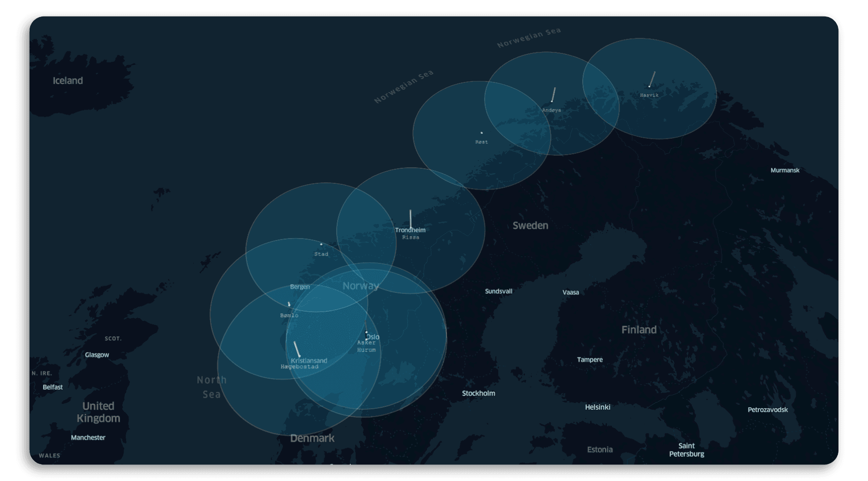Image resolution: width=868 pixels, height=481 pixels.
Task: Click the Petrozavodsk city label
Action: (768, 410)
